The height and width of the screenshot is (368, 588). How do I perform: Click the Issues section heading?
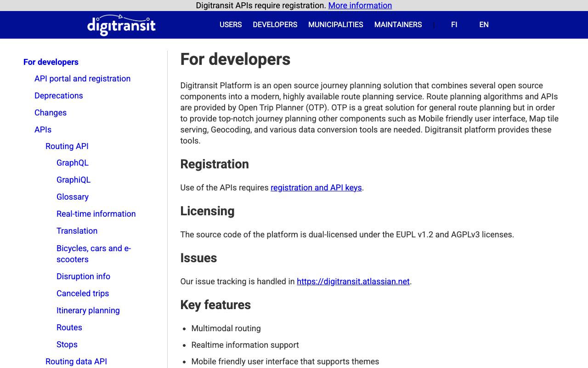click(x=198, y=258)
